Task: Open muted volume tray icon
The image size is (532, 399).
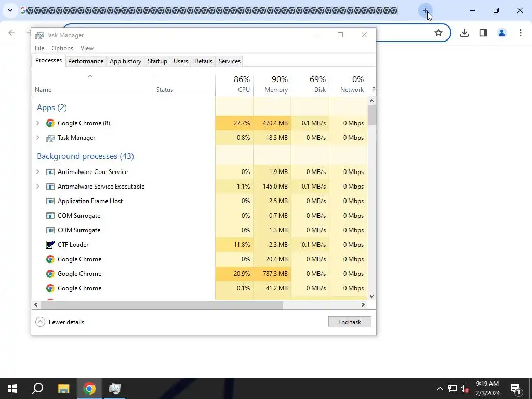Action: click(464, 389)
